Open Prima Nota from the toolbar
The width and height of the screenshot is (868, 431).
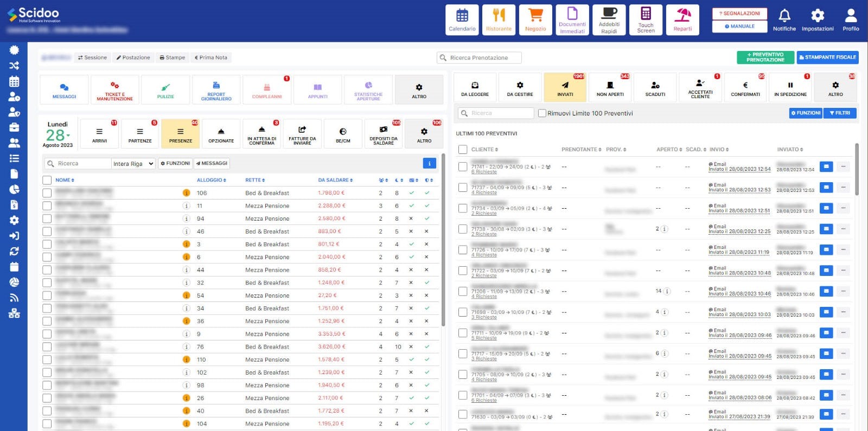point(211,57)
